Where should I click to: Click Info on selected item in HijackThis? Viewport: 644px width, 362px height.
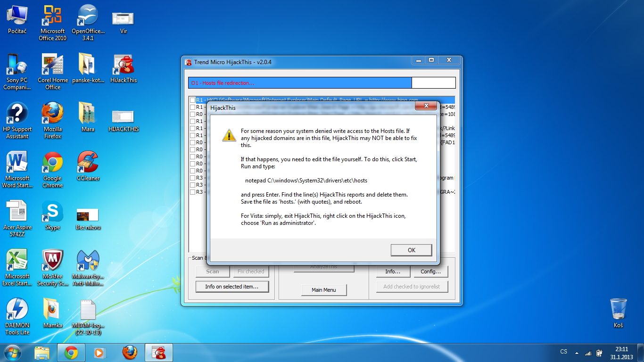[x=232, y=287]
